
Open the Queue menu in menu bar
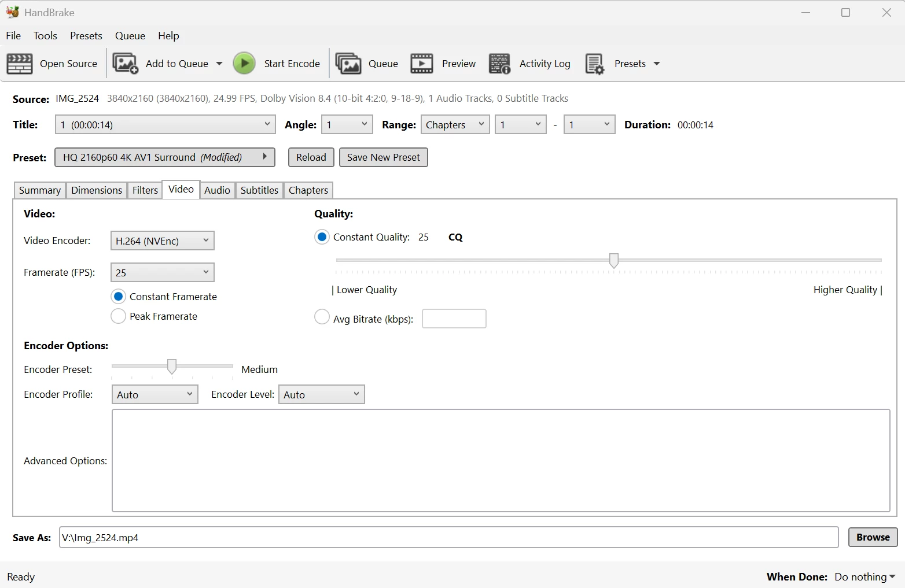point(130,35)
